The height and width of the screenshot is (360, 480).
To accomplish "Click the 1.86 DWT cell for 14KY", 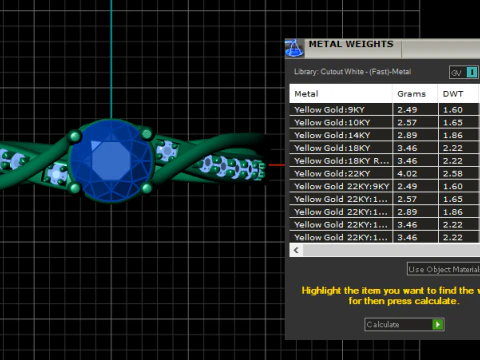I will tap(459, 135).
